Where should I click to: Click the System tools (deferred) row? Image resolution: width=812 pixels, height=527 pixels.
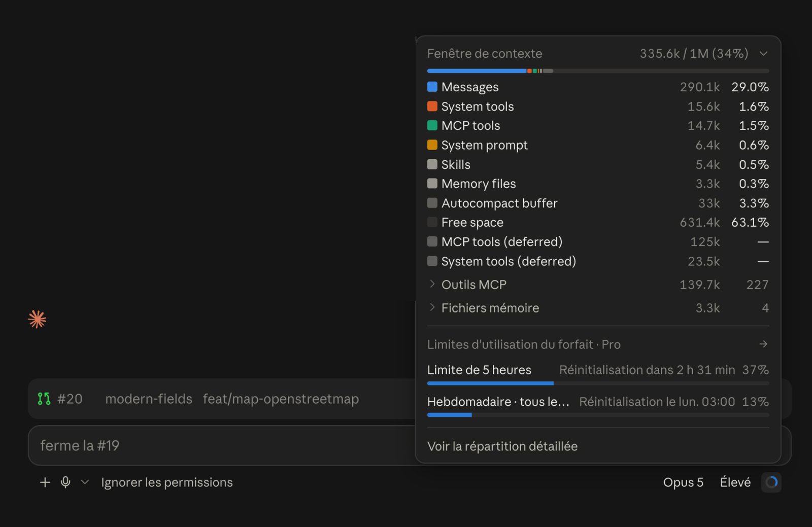point(598,261)
